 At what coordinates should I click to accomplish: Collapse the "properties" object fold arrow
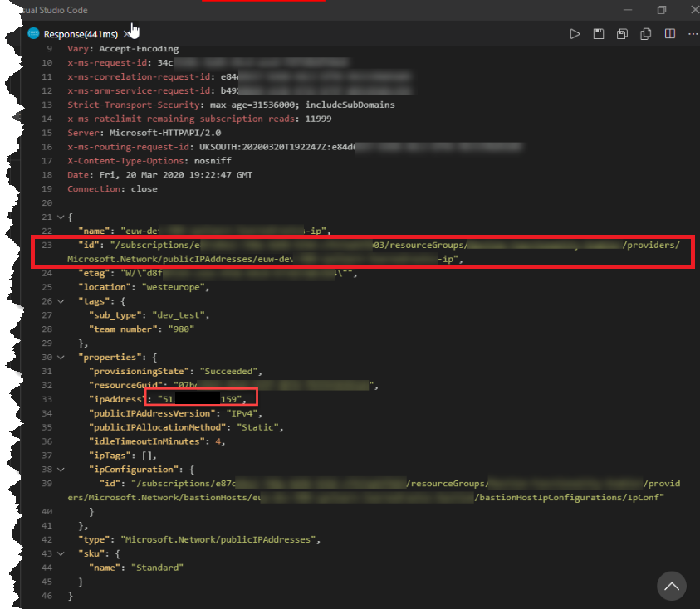[61, 358]
